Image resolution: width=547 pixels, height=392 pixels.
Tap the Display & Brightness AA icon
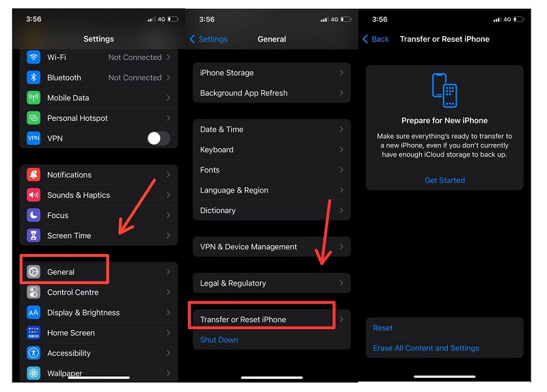tap(34, 313)
